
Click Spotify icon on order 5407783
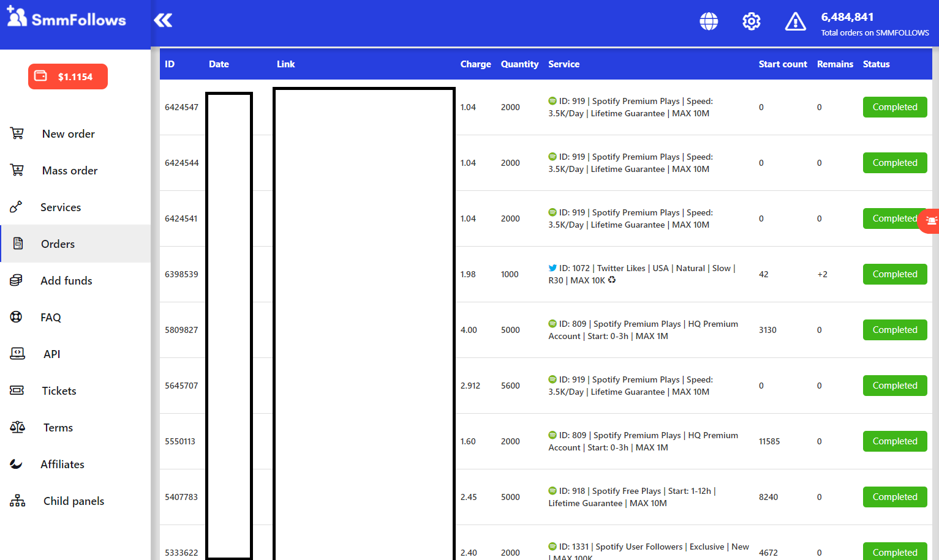point(552,491)
